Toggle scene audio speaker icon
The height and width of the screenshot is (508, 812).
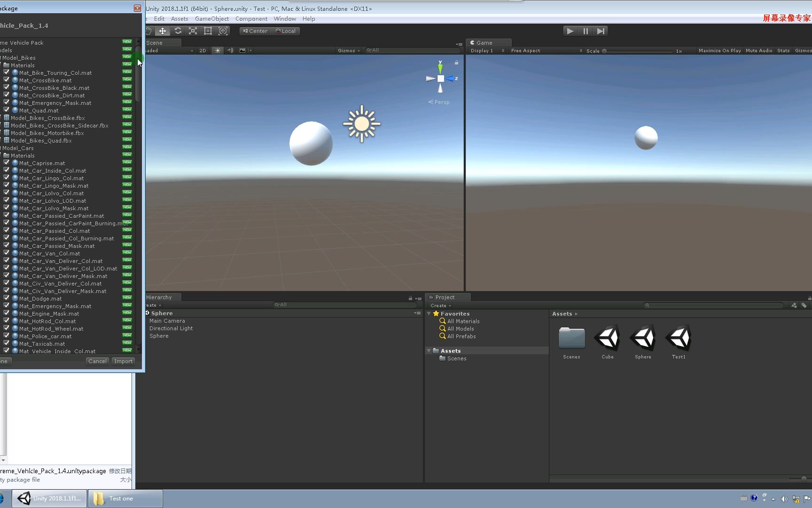click(x=230, y=50)
